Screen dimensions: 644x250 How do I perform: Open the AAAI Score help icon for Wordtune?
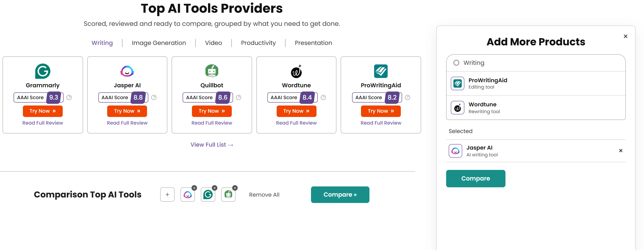pyautogui.click(x=323, y=97)
